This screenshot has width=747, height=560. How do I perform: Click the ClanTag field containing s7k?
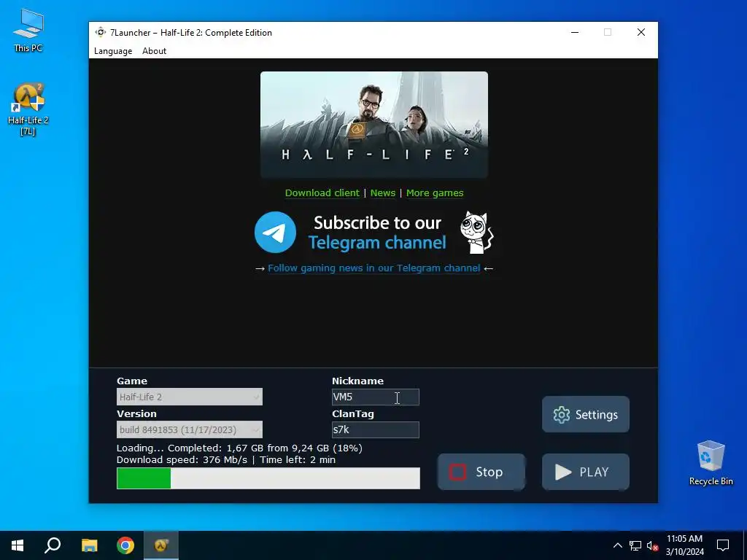376,429
